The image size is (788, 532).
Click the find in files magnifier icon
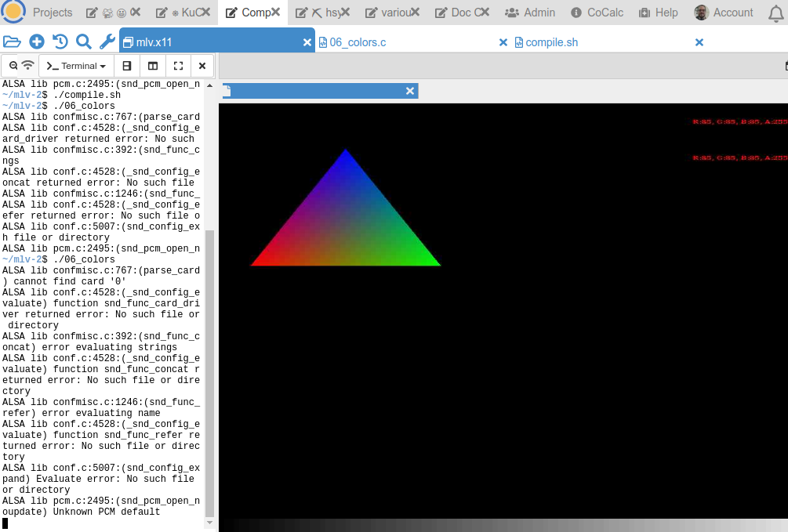coord(83,42)
